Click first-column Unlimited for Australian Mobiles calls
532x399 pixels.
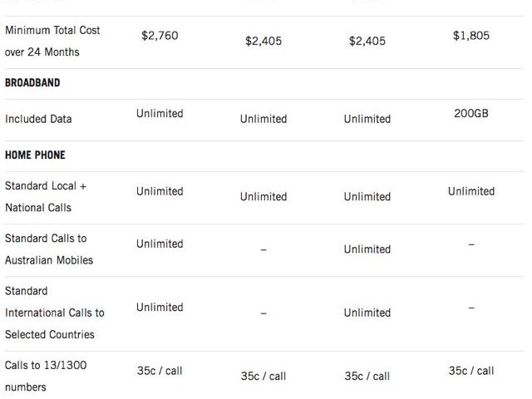[160, 244]
